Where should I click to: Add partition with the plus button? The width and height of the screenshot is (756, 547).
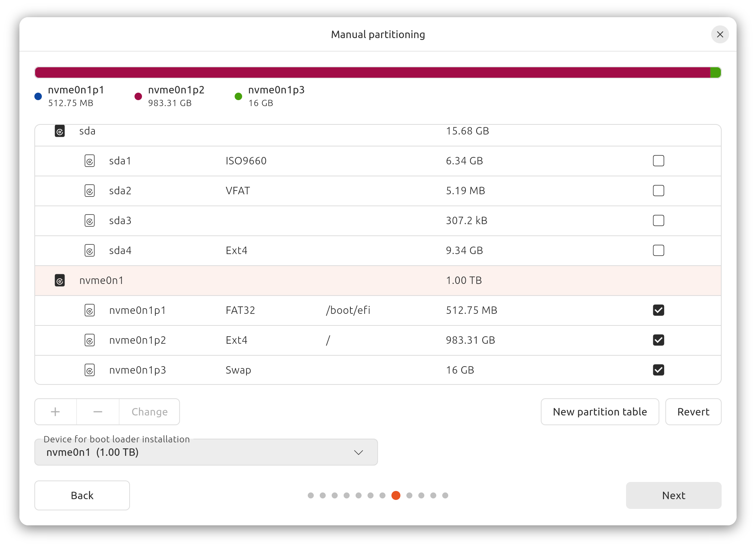pos(56,412)
